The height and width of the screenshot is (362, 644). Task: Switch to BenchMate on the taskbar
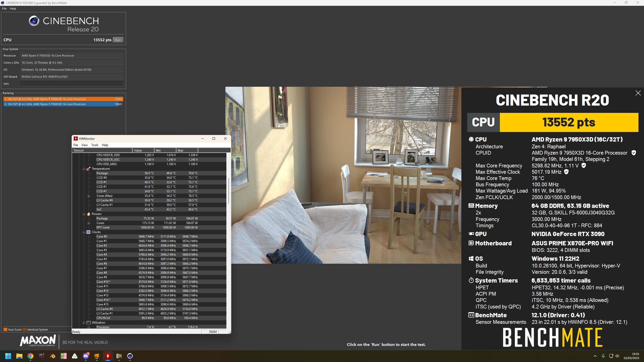coord(119,356)
